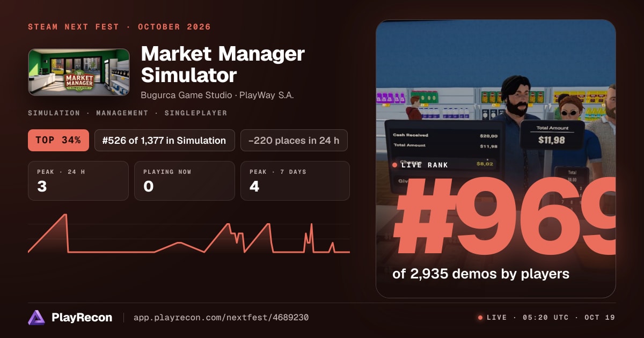Click the Market Manager Simulator capsule thumbnail

79,72
